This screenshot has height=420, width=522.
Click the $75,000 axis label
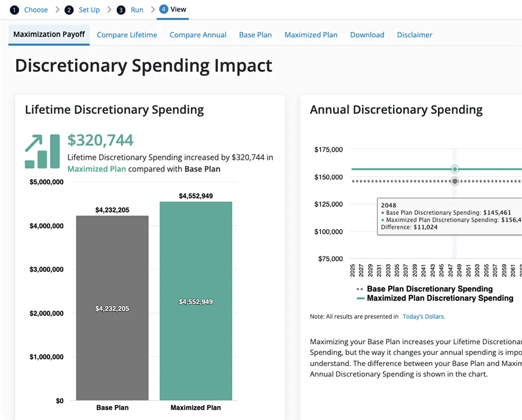click(x=330, y=259)
